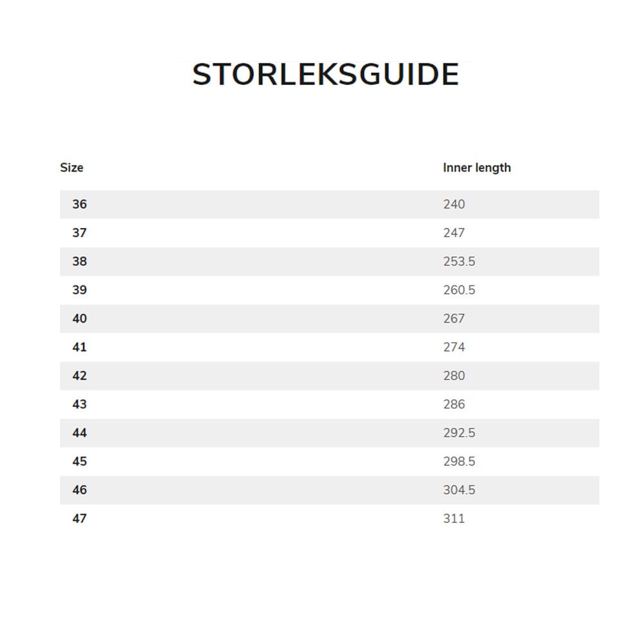Click the size 41 entry
This screenshot has height=644, width=644.
pos(79,347)
